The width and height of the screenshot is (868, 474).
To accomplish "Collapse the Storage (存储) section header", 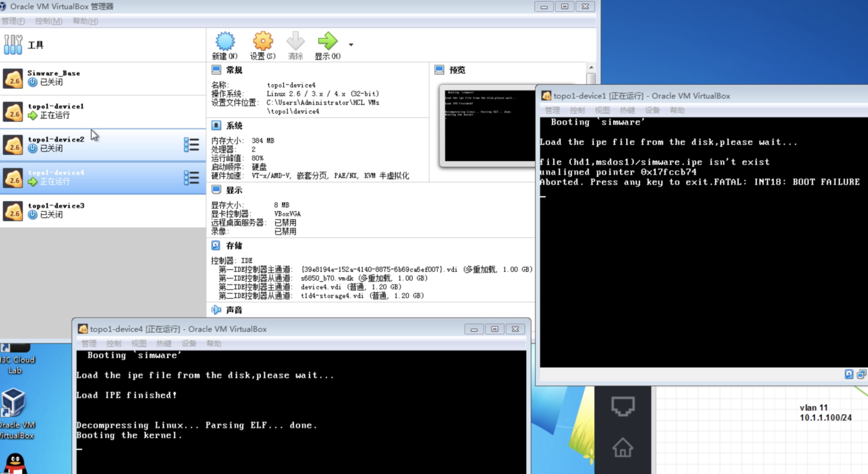I will (234, 245).
